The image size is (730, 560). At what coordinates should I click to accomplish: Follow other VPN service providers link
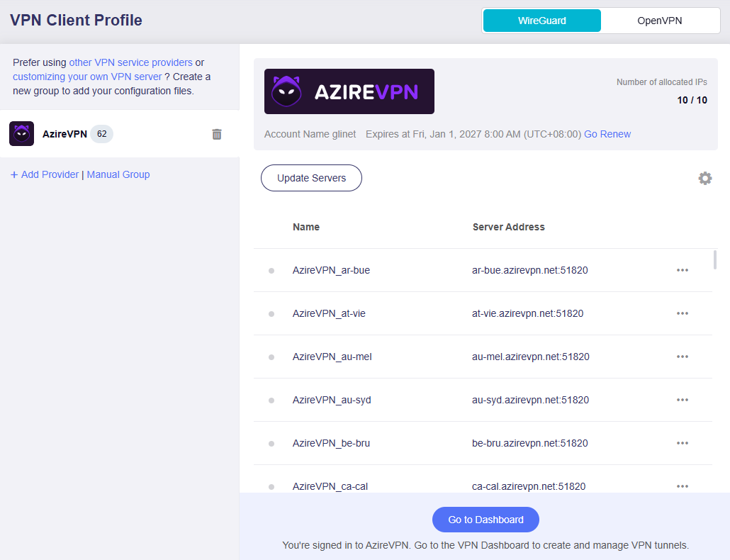pyautogui.click(x=131, y=62)
